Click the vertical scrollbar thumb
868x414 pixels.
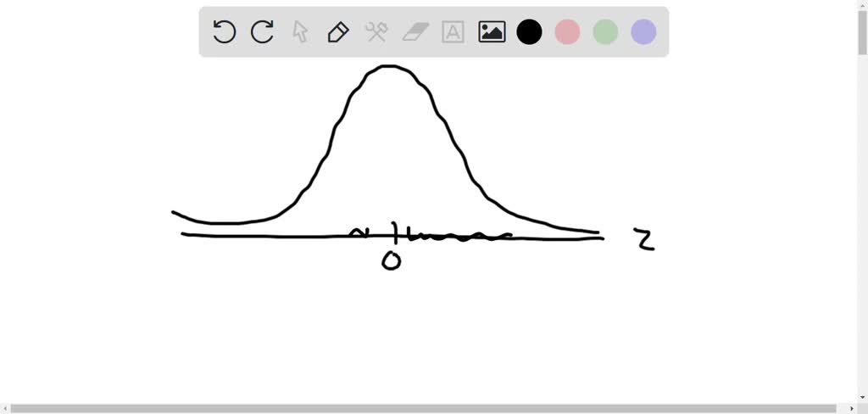point(862,33)
